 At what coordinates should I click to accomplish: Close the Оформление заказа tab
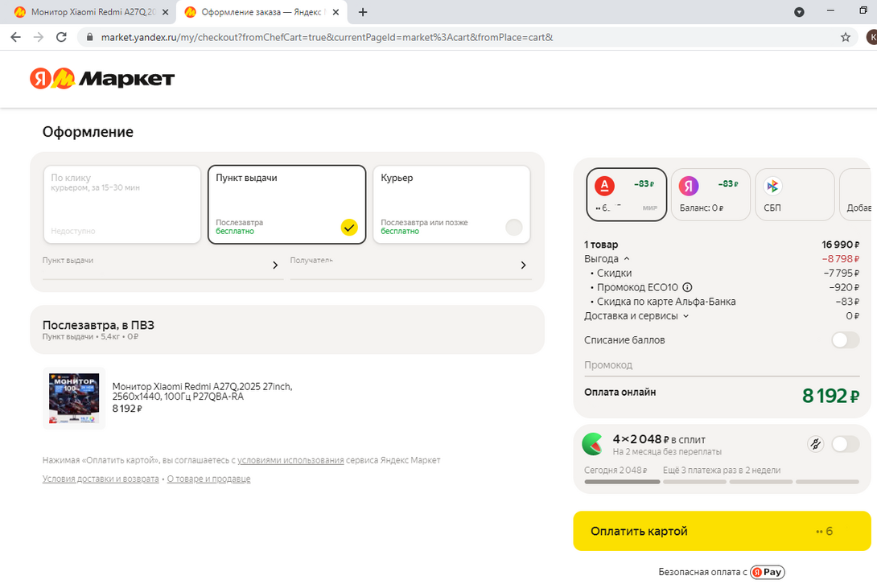(x=336, y=12)
